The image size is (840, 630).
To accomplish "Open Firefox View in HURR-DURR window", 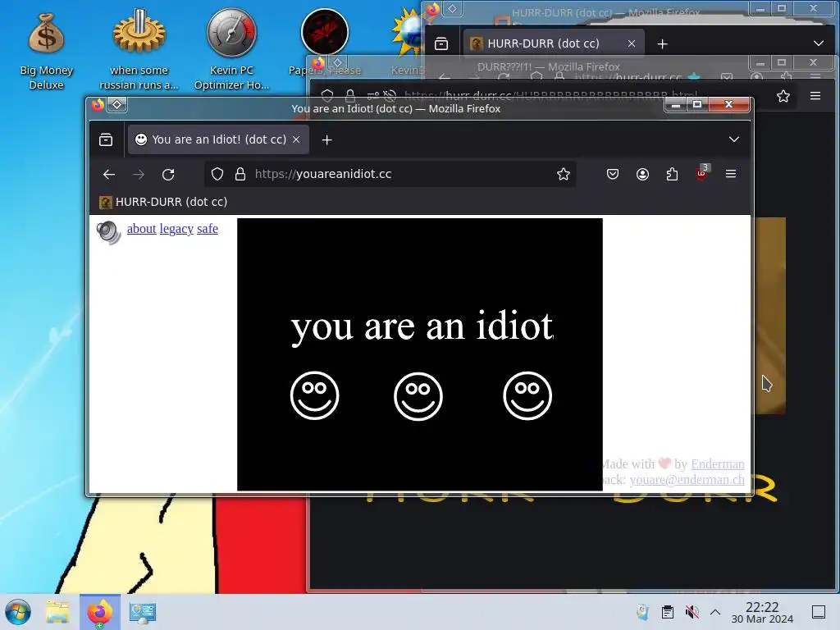I will pyautogui.click(x=441, y=43).
